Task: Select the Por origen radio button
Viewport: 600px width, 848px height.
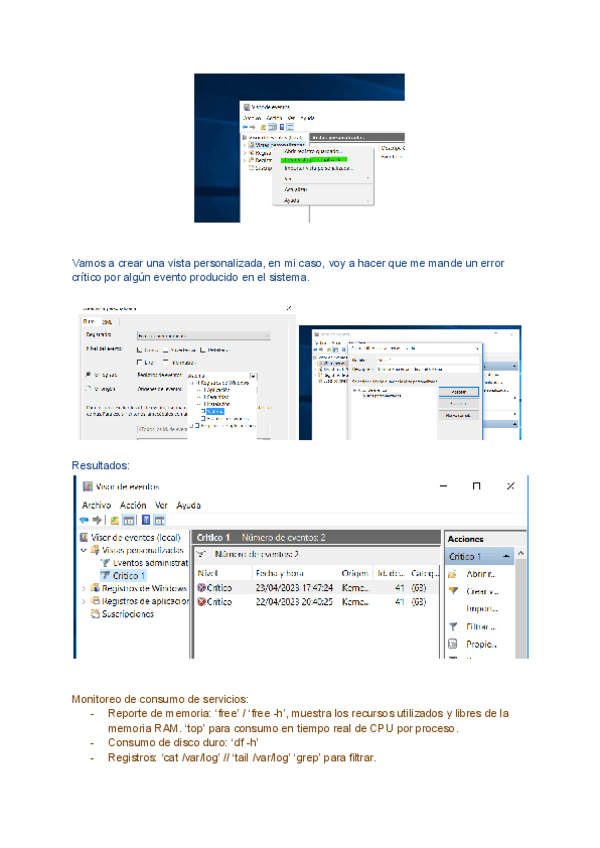Action: pos(88,388)
